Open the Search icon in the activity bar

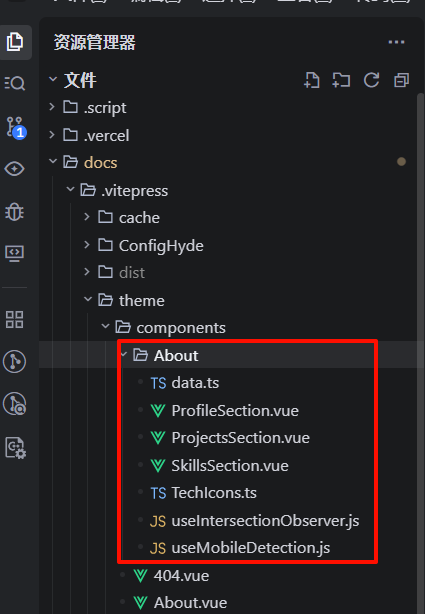15,83
